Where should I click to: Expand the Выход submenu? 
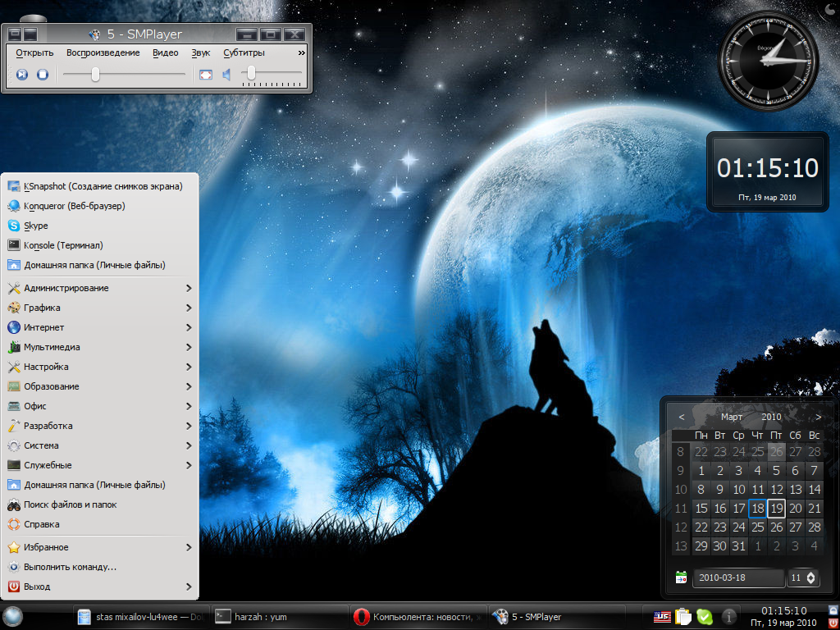coord(99,587)
